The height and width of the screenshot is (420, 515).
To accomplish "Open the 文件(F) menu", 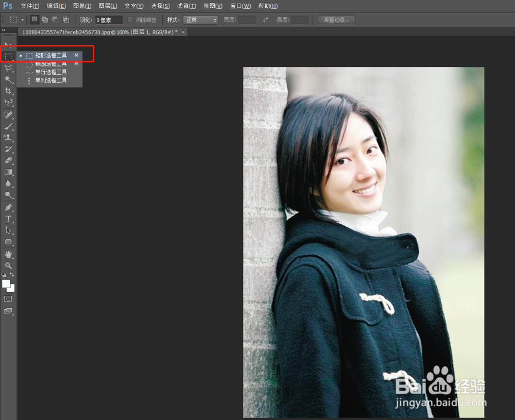I will [30, 6].
